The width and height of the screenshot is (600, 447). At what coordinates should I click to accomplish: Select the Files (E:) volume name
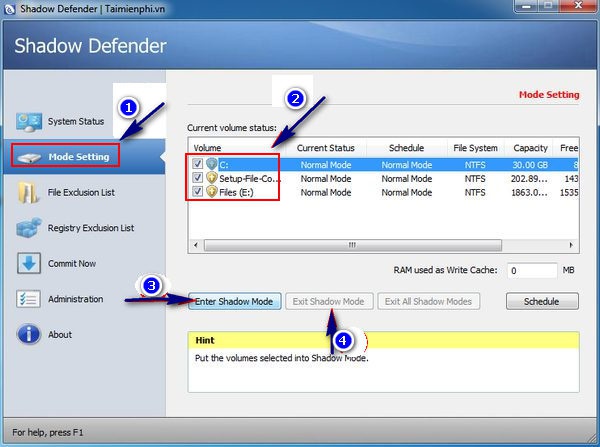[x=236, y=193]
